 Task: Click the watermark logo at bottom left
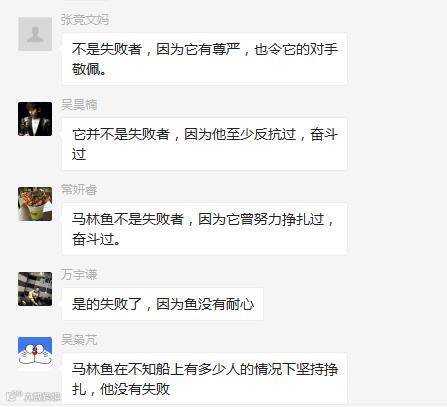coord(33,396)
